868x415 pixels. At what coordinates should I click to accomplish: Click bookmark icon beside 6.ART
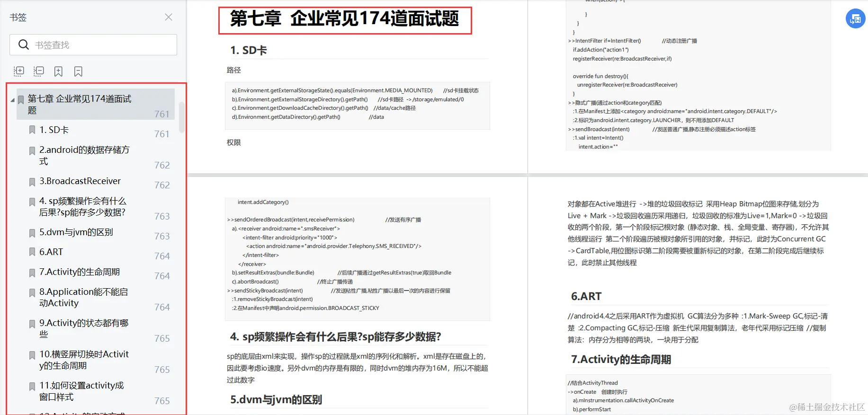(32, 252)
